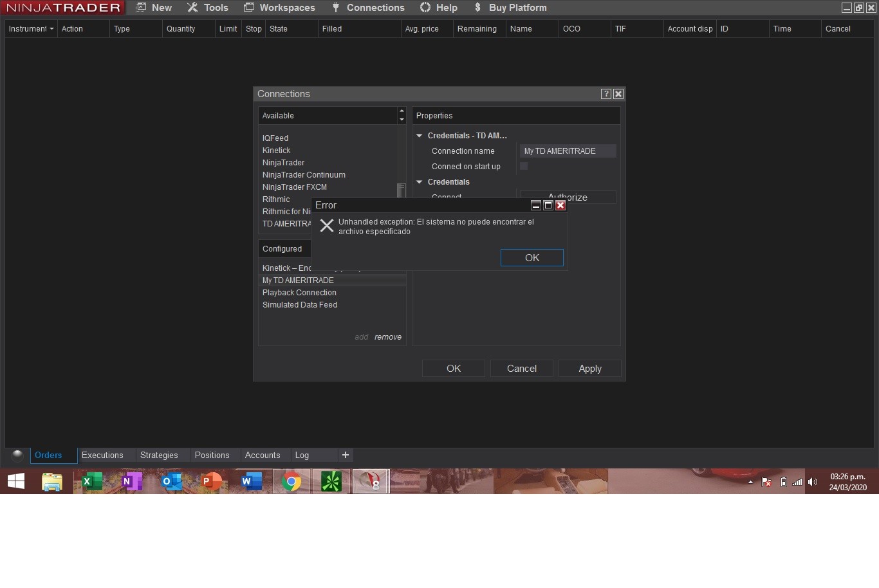Switch to the Accounts tab

click(x=263, y=455)
